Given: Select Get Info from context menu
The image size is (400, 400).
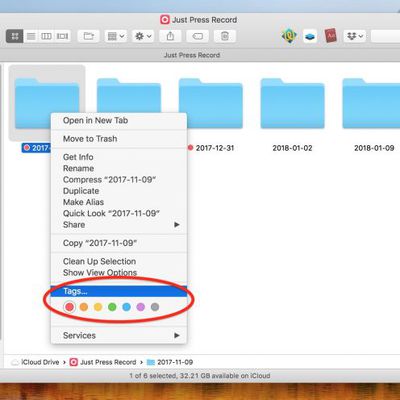Looking at the screenshot, I should pyautogui.click(x=119, y=157).
